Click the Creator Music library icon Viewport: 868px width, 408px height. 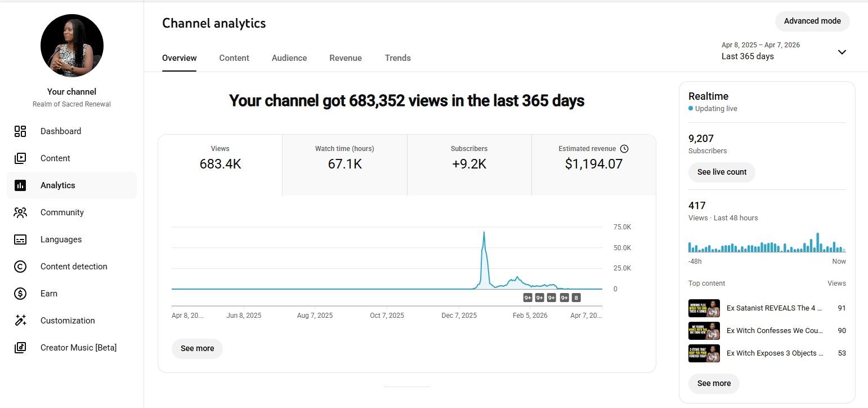[20, 348]
